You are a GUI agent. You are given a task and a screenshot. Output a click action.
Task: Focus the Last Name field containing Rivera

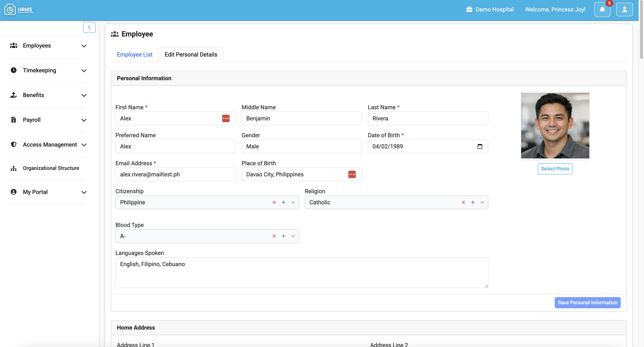tap(428, 118)
